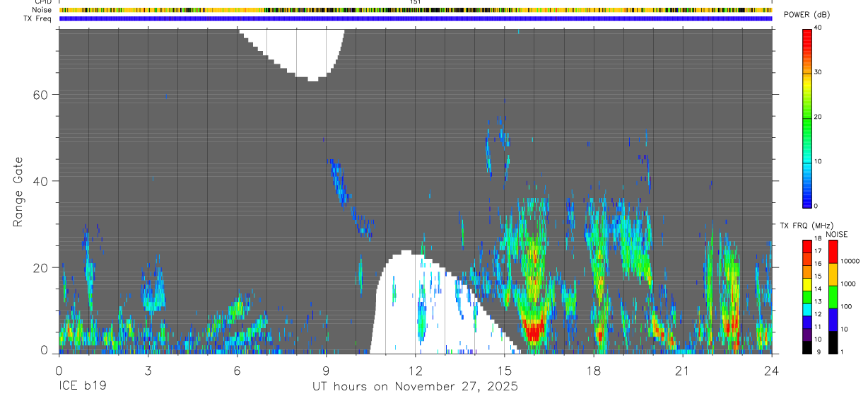This screenshot has height=401, width=868.
Task: Select the 10000 label in NOISE legend
Action: (x=850, y=262)
